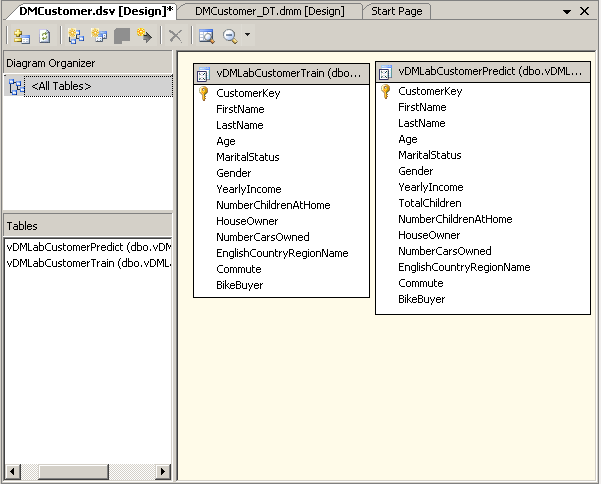Click the Tables list left scroll arrow
This screenshot has width=601, height=484.
pyautogui.click(x=13, y=471)
